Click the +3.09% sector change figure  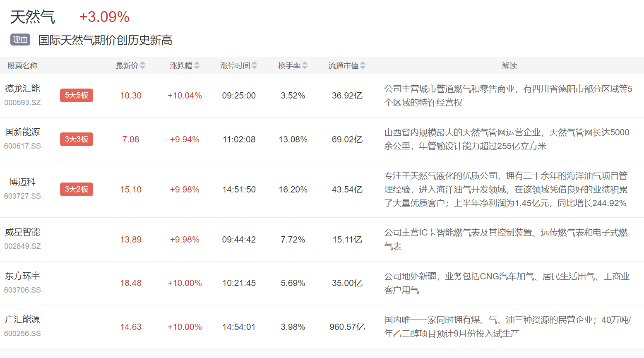pyautogui.click(x=104, y=17)
